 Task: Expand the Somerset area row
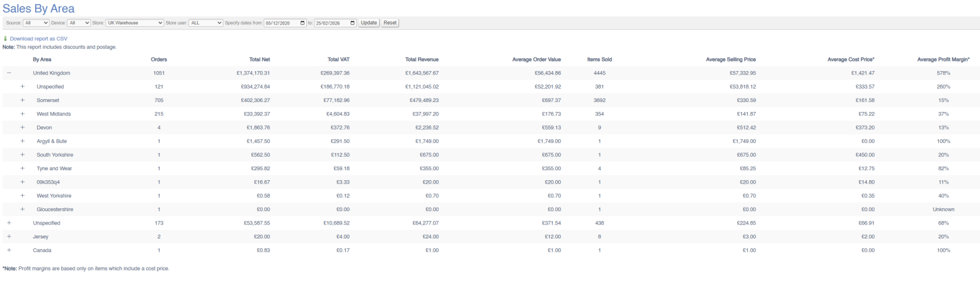23,100
